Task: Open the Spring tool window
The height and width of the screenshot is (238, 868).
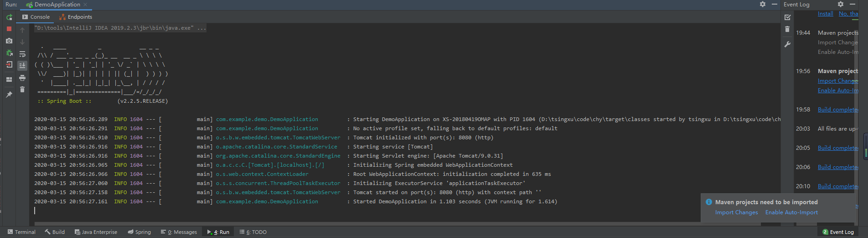Action: point(139,232)
